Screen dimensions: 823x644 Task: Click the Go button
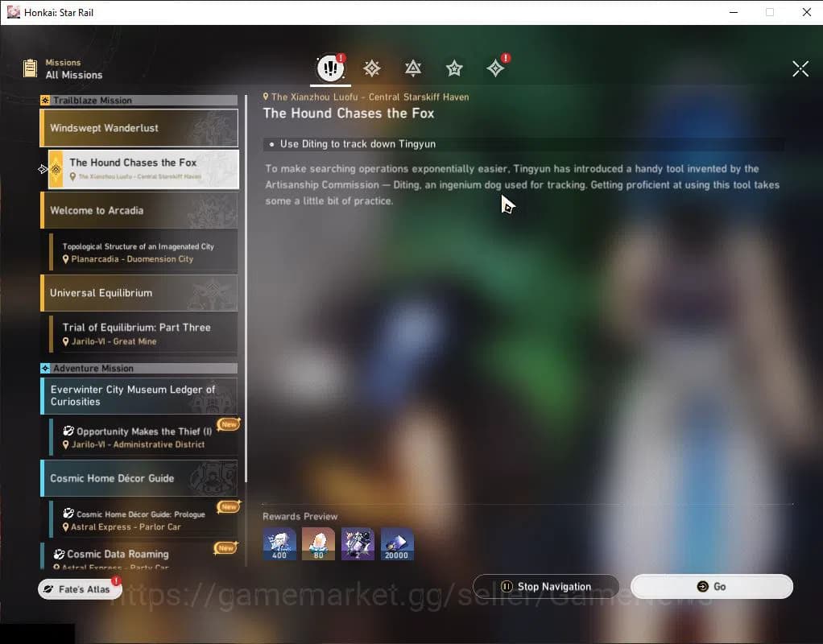point(712,586)
